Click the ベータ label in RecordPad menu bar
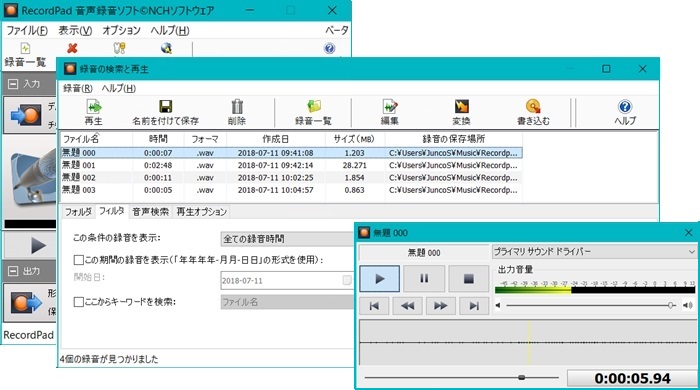The image size is (700, 390). coord(336,30)
